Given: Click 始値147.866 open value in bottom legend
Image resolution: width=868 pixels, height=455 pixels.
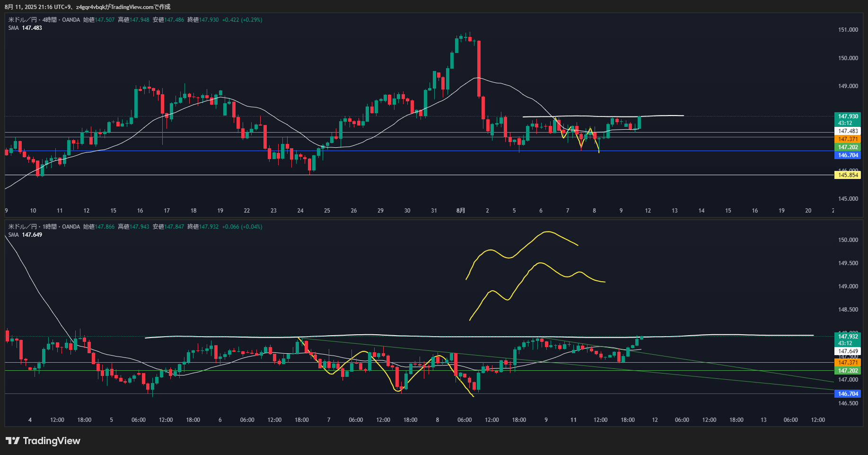Looking at the screenshot, I should (99, 227).
